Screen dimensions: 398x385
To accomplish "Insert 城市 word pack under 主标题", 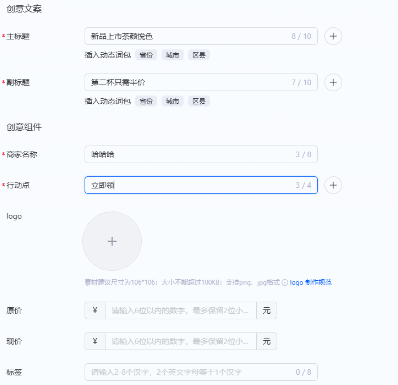I will [x=172, y=55].
